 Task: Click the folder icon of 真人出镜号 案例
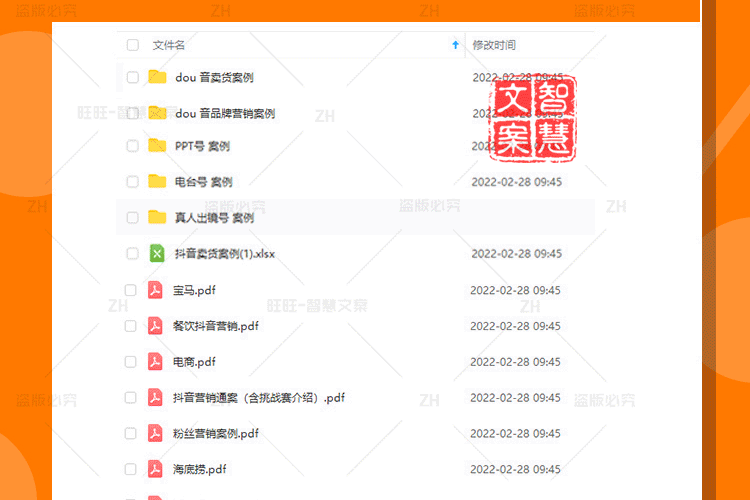point(157,217)
